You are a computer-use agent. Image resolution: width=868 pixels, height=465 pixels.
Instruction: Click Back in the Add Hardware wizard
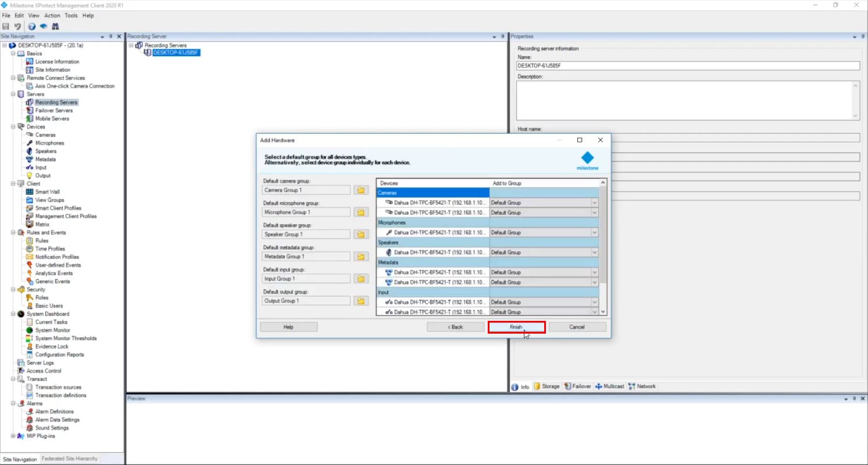(456, 327)
